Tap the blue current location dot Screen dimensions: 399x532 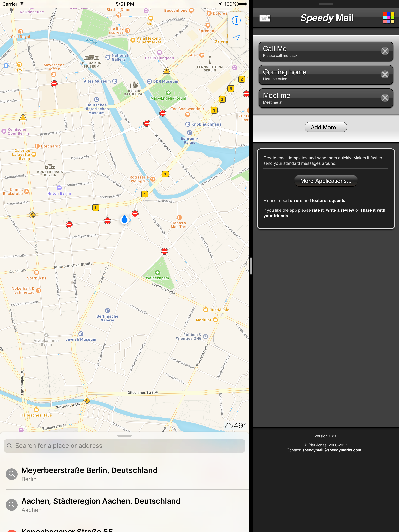pos(124,220)
